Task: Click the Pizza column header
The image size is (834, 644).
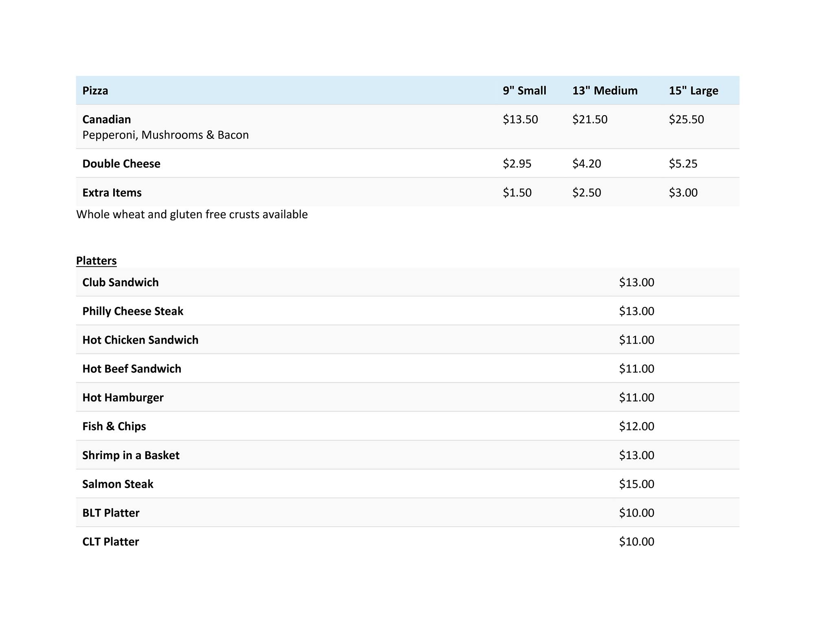Action: pyautogui.click(x=95, y=90)
